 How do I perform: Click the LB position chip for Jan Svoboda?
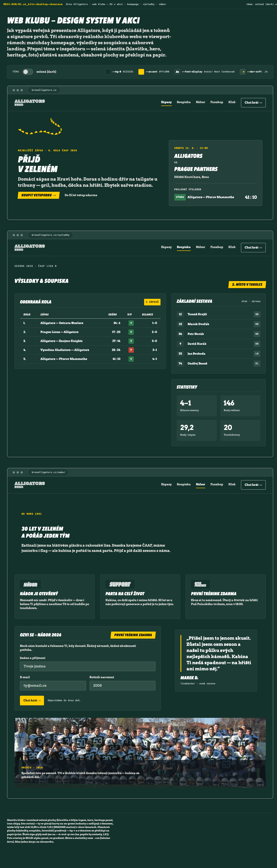tap(257, 354)
